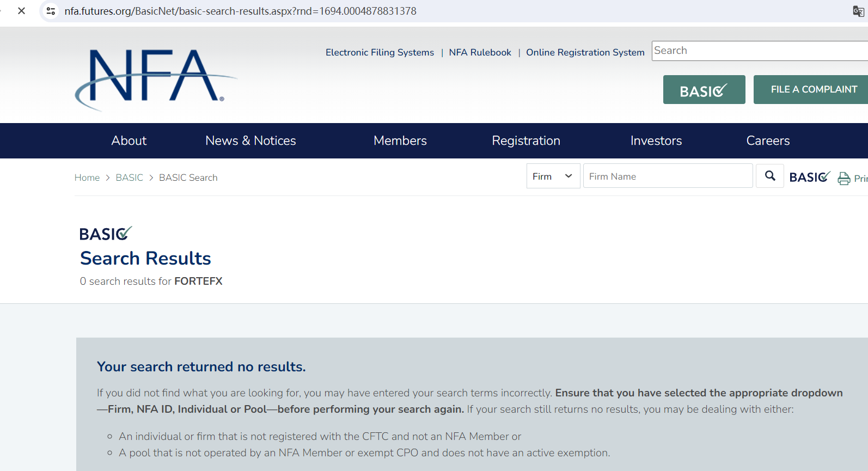Viewport: 868px width, 471px height.
Task: Click the Search Results heading
Action: pyautogui.click(x=145, y=258)
